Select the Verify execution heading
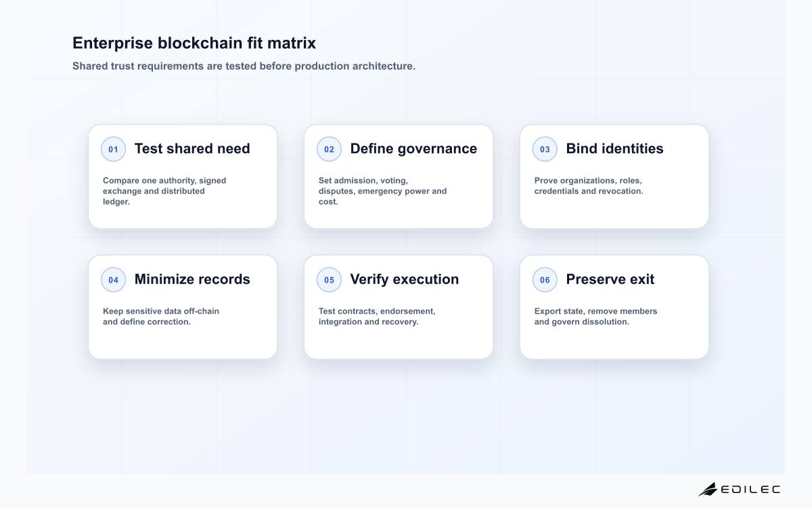Screen dimensions: 812x508 coord(404,280)
